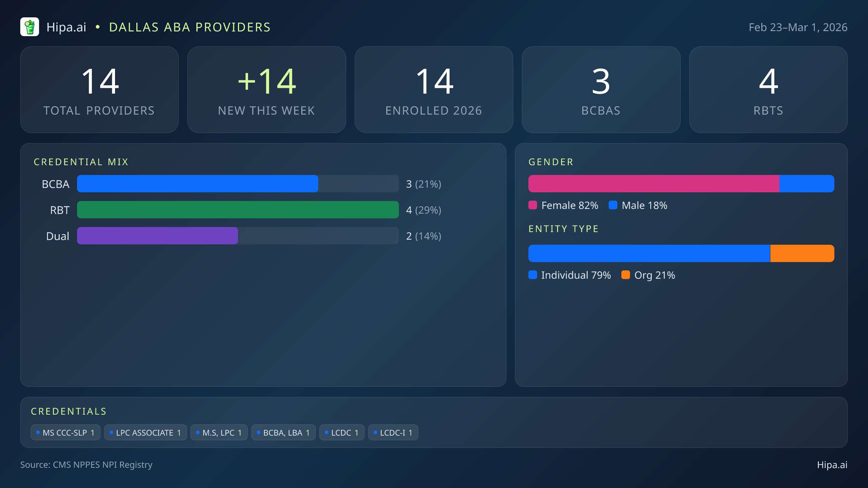
Task: Click the Female pink legend swatch
Action: (533, 205)
